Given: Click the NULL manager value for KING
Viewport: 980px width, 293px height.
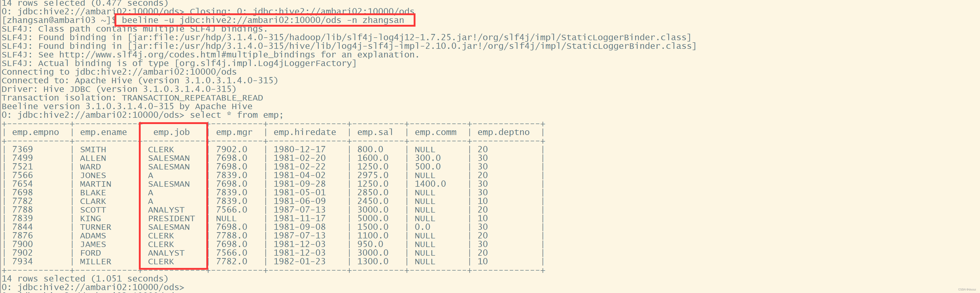Looking at the screenshot, I should tap(226, 219).
